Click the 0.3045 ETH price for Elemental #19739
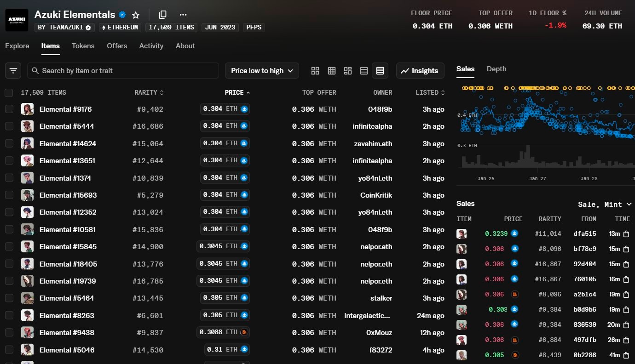The image size is (635, 364). (223, 281)
